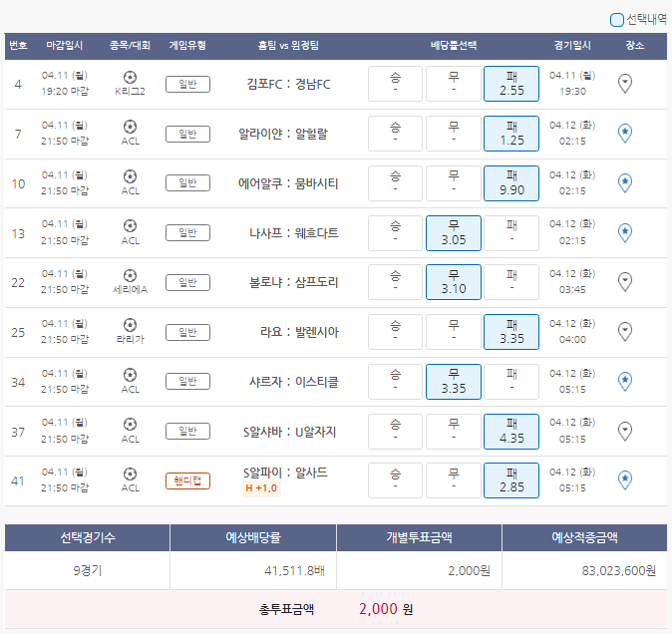Click the 41,511.8배 expected odds value
Screen dimensions: 672x634
(x=294, y=570)
